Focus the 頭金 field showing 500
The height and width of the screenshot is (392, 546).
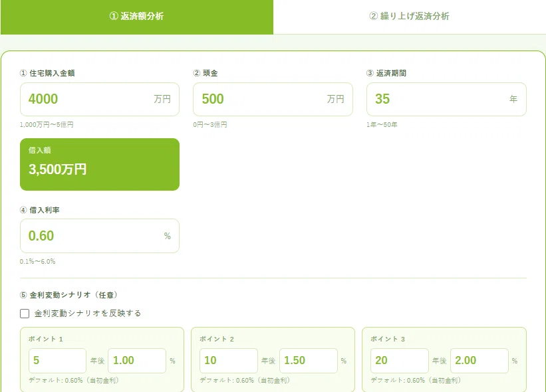pos(273,99)
